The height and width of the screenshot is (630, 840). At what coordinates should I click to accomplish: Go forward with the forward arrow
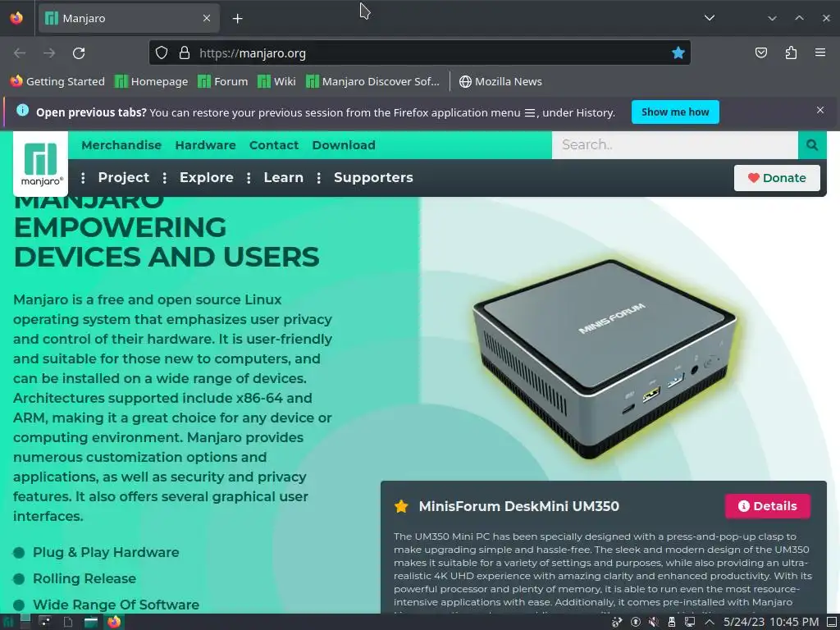pyautogui.click(x=49, y=53)
